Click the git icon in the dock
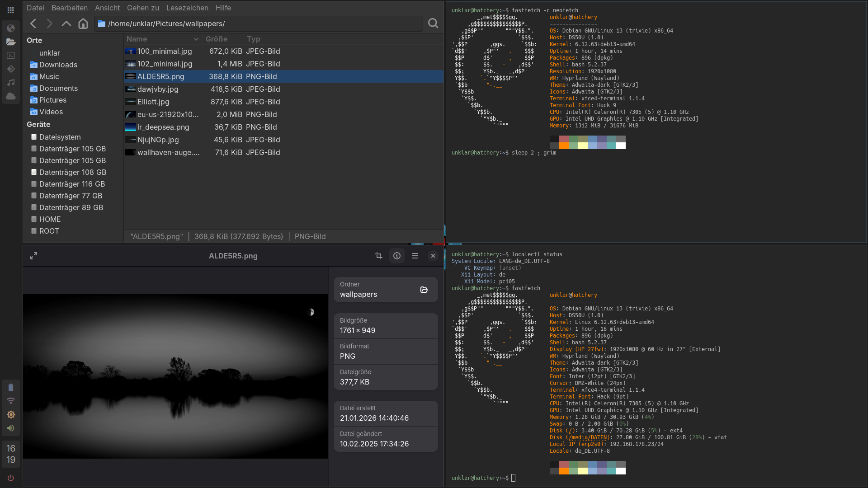The image size is (868, 488). (11, 69)
